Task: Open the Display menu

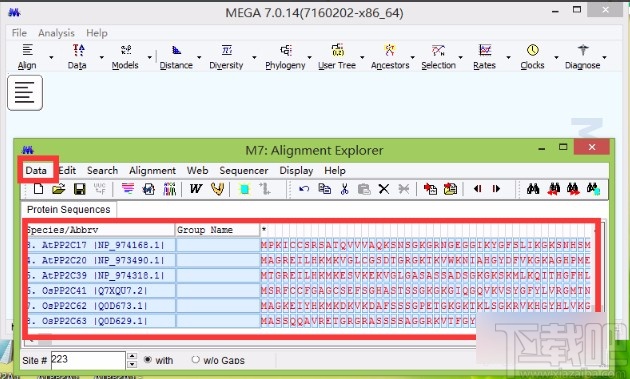Action: [296, 170]
